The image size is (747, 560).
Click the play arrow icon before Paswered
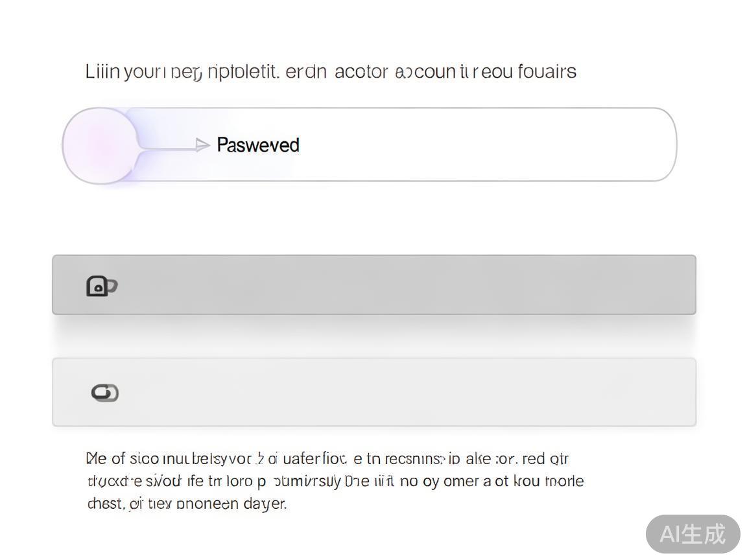[202, 145]
